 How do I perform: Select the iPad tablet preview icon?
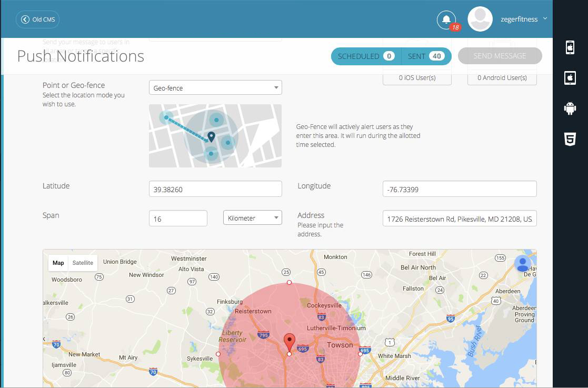click(x=570, y=78)
